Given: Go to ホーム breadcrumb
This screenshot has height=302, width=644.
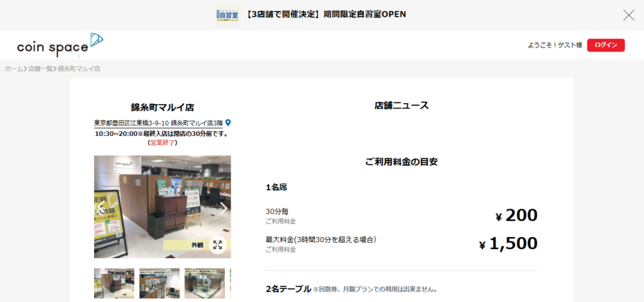Looking at the screenshot, I should click(x=14, y=69).
